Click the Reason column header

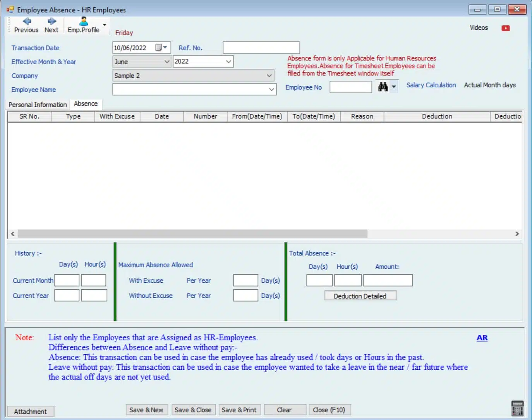362,116
